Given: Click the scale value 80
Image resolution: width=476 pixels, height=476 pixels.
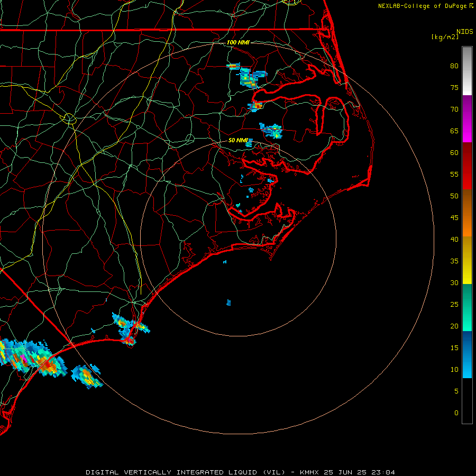Looking at the screenshot, I should (x=454, y=66).
